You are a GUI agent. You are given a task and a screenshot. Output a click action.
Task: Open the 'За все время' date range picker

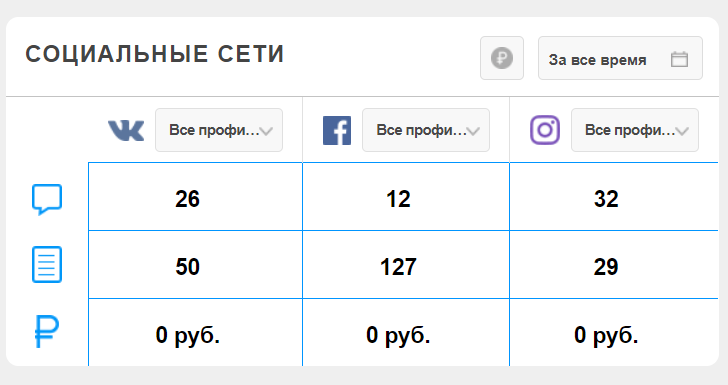pos(620,58)
